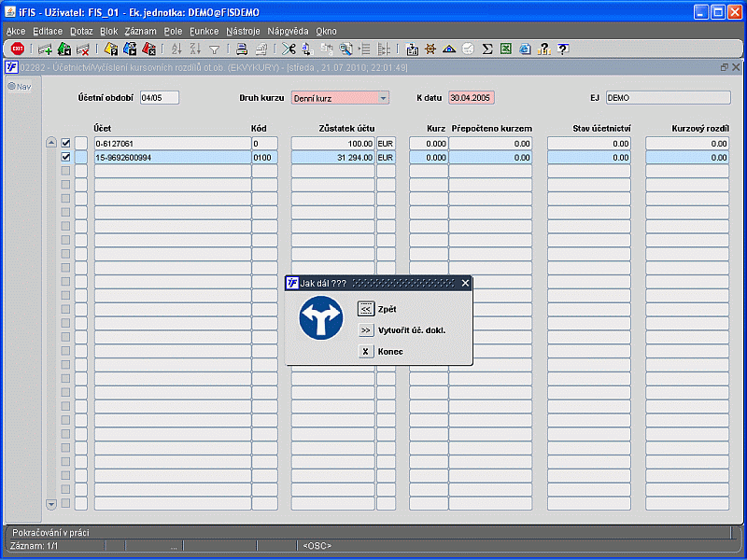Click the insert new record icon

click(x=45, y=49)
